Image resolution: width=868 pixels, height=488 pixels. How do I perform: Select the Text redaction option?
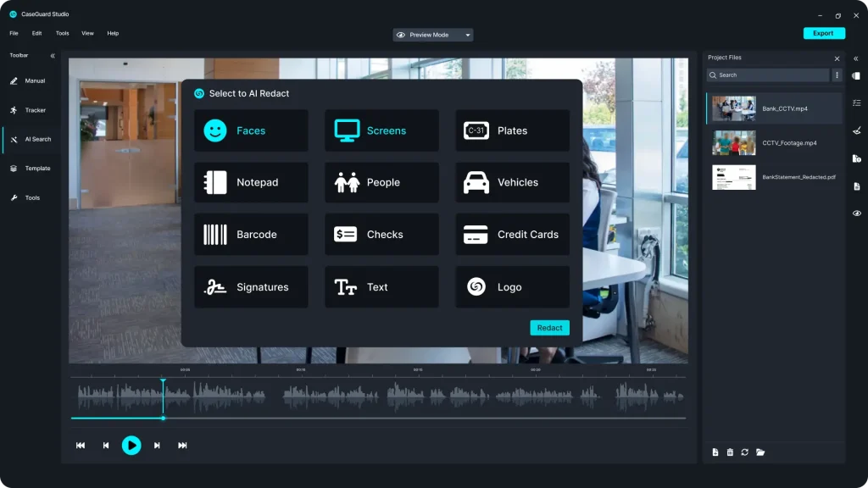click(381, 286)
